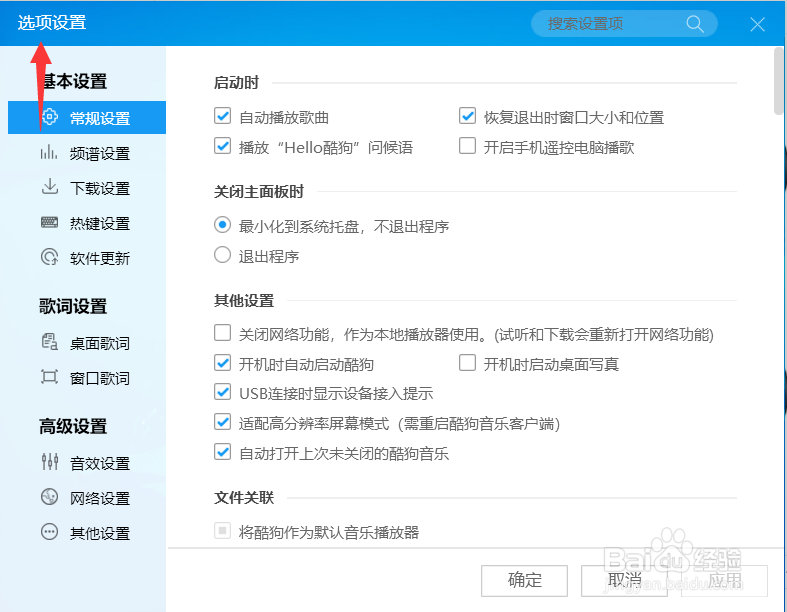The width and height of the screenshot is (787, 612).
Task: Click the globe icon for 网络设置
Action: 49,497
